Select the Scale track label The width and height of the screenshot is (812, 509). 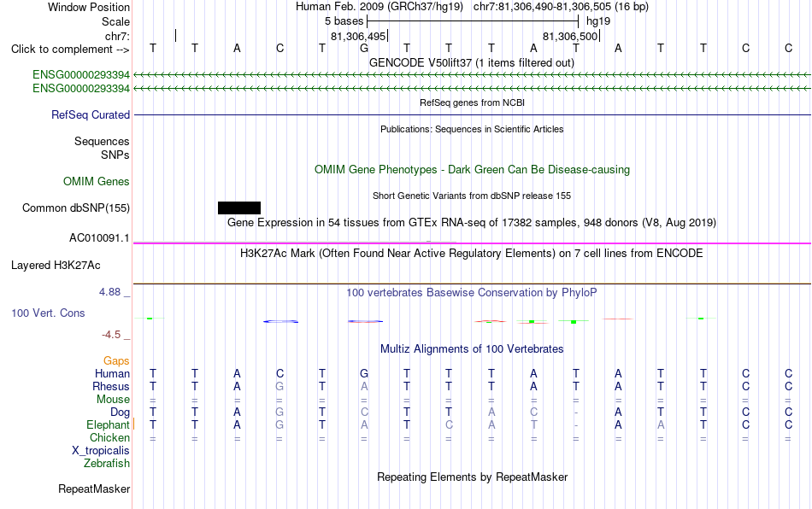pyautogui.click(x=115, y=21)
